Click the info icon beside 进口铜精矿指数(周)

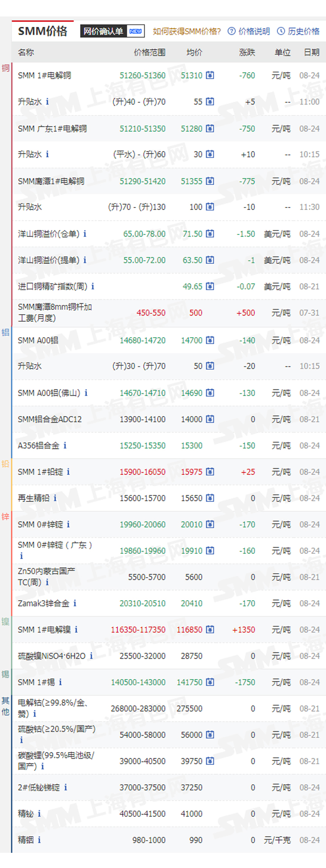pyautogui.click(x=93, y=286)
